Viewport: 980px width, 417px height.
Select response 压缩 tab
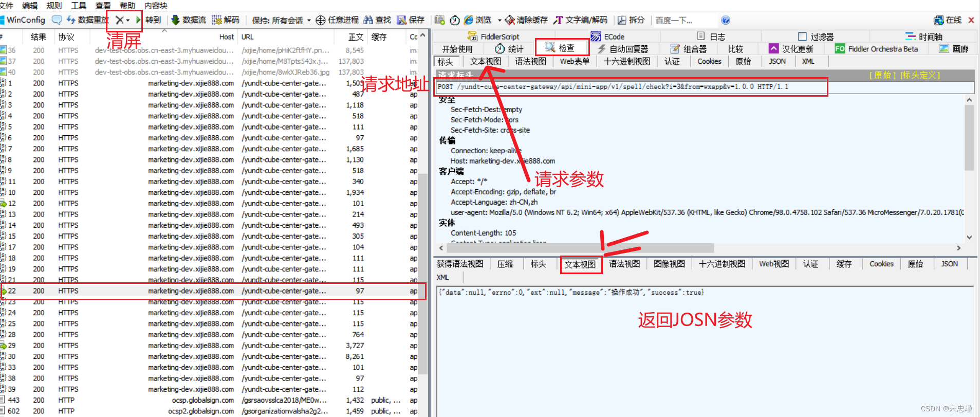coord(505,264)
